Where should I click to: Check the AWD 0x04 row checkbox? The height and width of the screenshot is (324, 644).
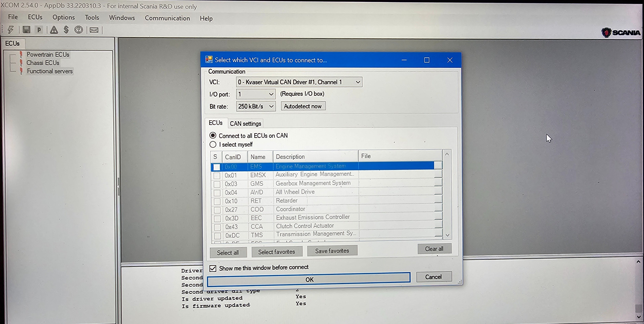[x=217, y=193]
